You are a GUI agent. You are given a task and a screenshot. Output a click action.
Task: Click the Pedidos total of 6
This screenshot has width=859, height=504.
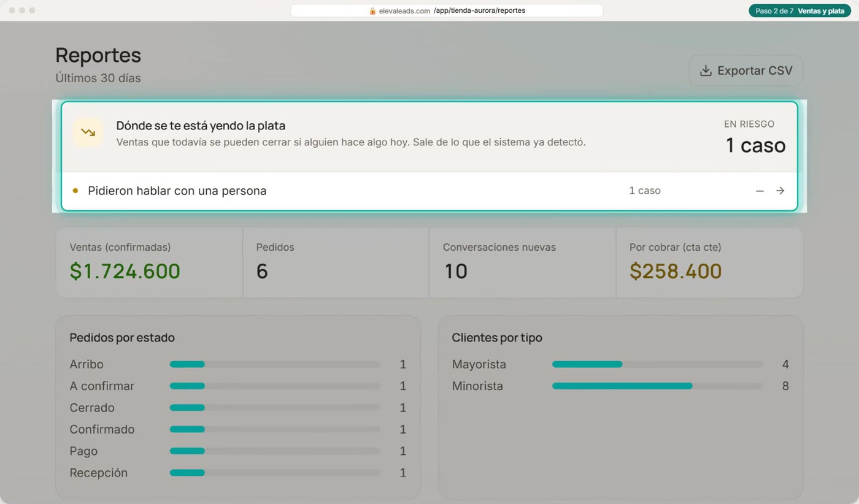(262, 271)
